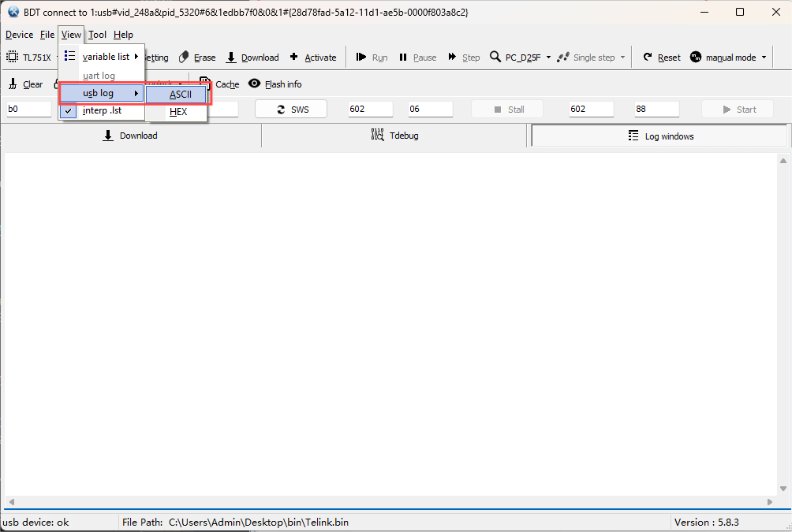The height and width of the screenshot is (532, 792).
Task: Open the usb log submenu
Action: click(102, 93)
